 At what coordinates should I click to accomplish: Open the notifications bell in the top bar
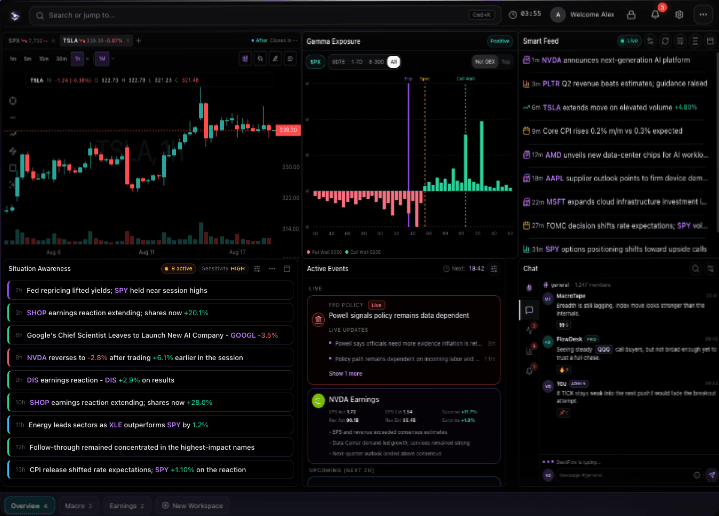tap(655, 15)
